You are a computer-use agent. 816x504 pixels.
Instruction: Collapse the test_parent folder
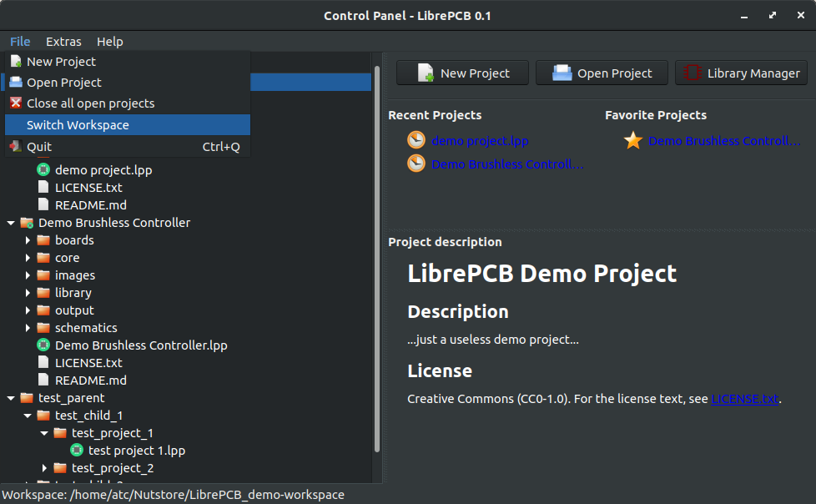11,398
